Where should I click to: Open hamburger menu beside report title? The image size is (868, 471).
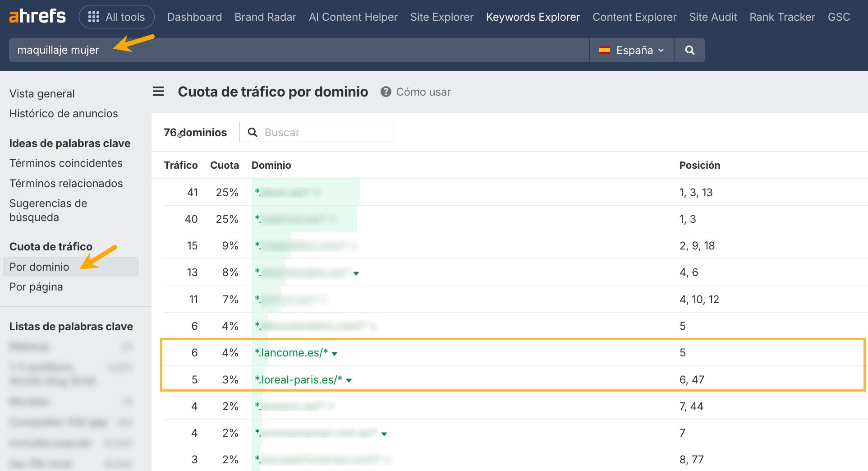click(x=158, y=91)
